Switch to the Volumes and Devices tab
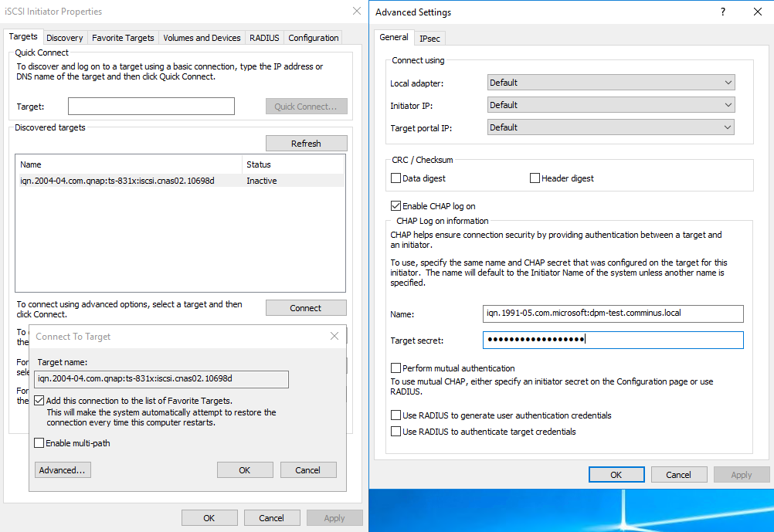 (x=202, y=38)
